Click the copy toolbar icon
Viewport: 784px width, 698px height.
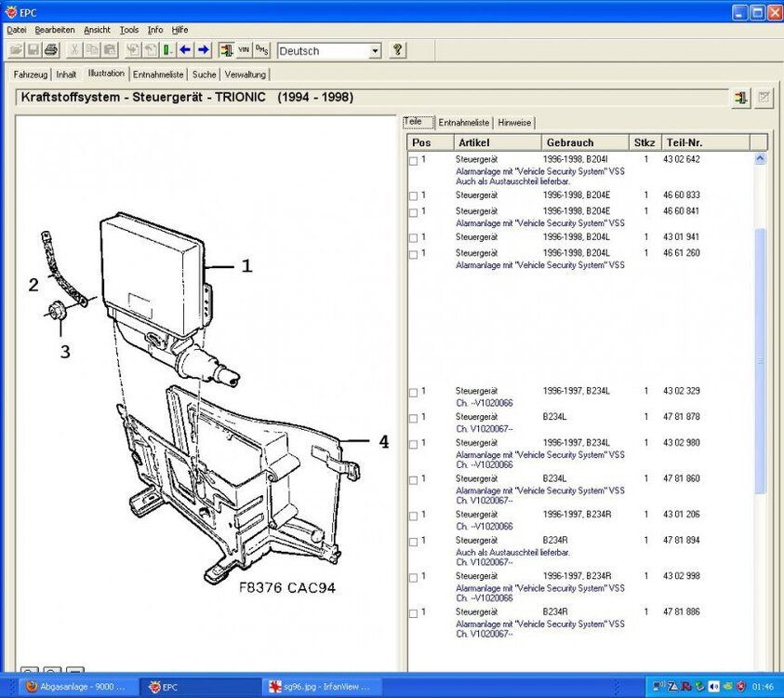point(92,50)
